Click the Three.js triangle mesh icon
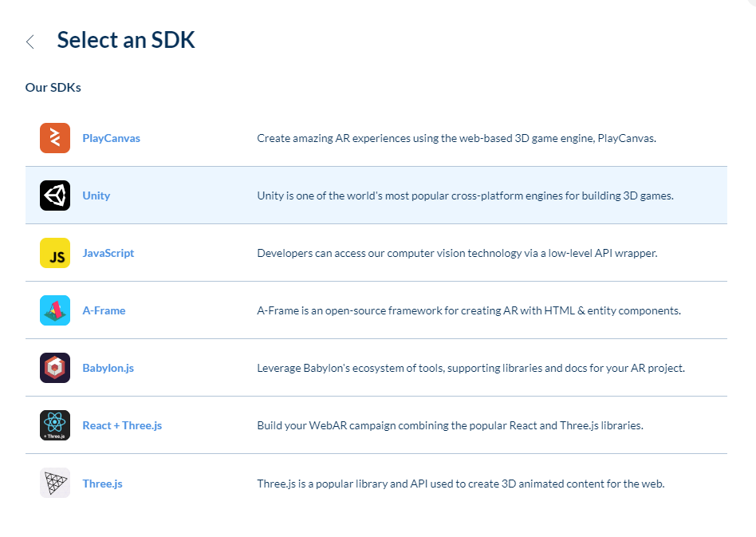The width and height of the screenshot is (756, 537). [x=55, y=483]
